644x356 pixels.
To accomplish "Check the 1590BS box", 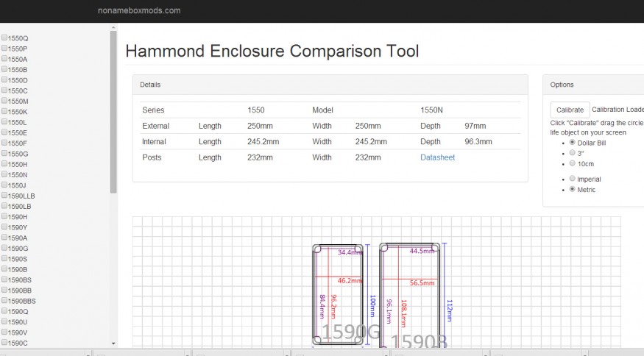I will click(x=4, y=280).
